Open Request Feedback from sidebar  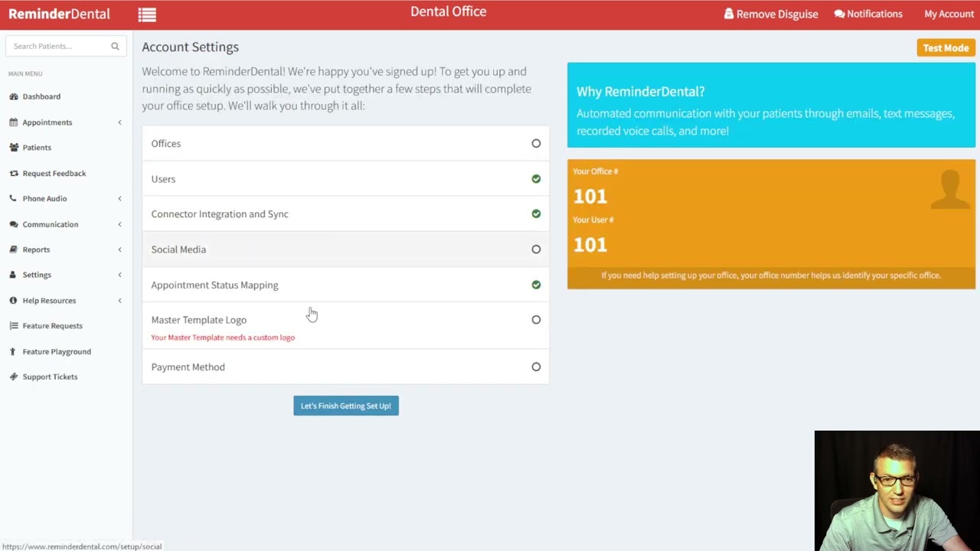(x=66, y=173)
